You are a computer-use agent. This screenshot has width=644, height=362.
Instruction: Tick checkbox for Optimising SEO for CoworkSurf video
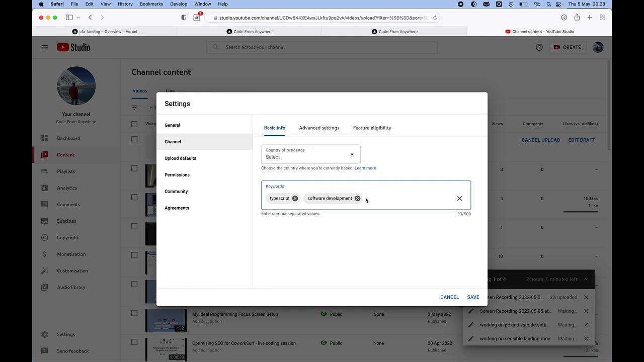[134, 342]
